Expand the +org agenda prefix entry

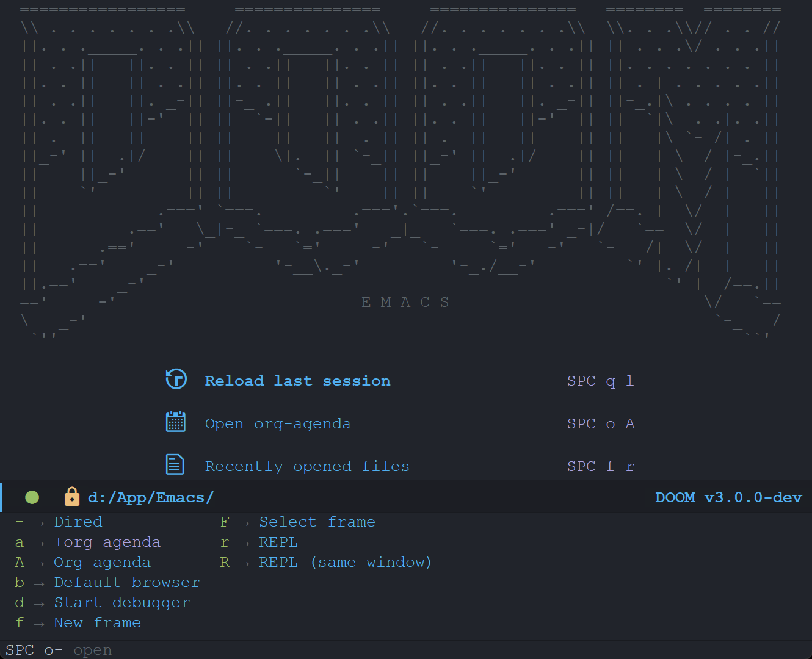pyautogui.click(x=107, y=542)
